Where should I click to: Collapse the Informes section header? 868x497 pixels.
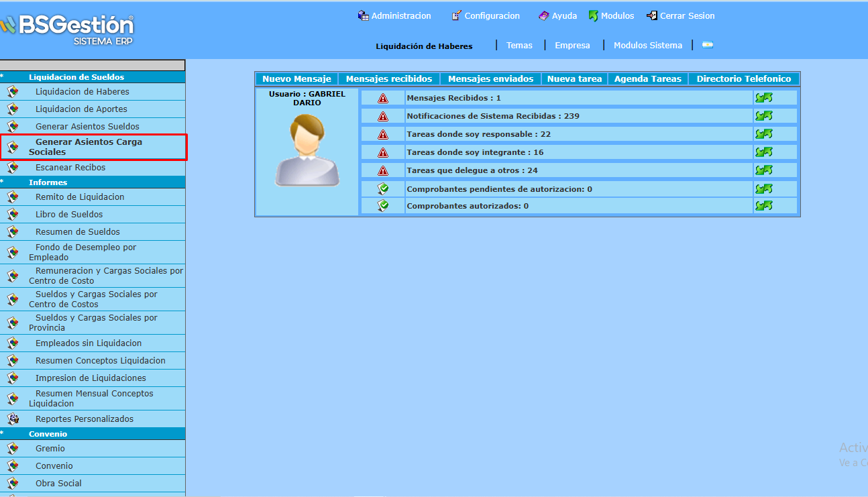(93, 182)
